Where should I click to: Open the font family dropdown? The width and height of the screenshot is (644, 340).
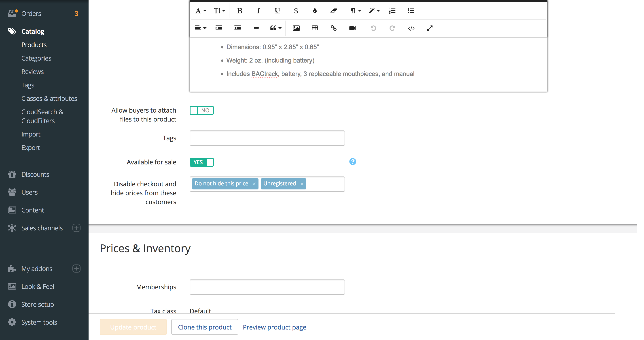tap(201, 11)
